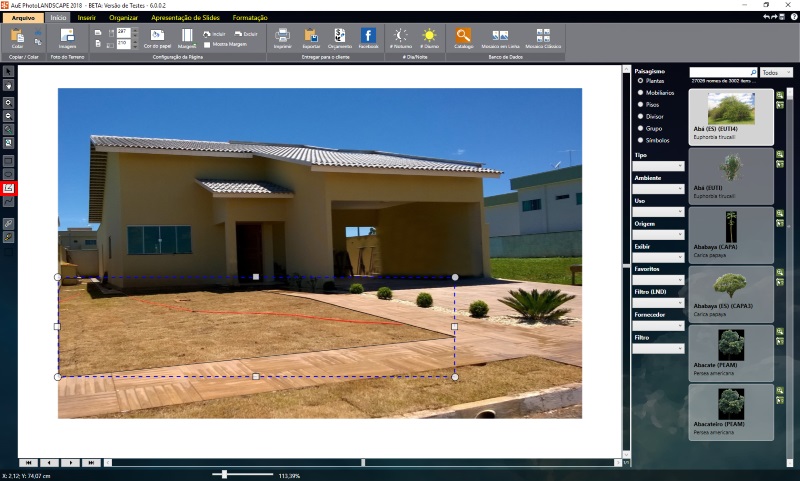The width and height of the screenshot is (800, 481).
Task: Select the Mobiliários radio button
Action: coord(640,92)
